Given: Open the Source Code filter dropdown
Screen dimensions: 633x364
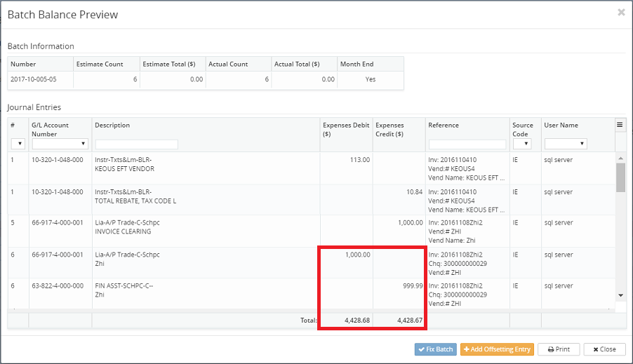Looking at the screenshot, I should pos(521,144).
